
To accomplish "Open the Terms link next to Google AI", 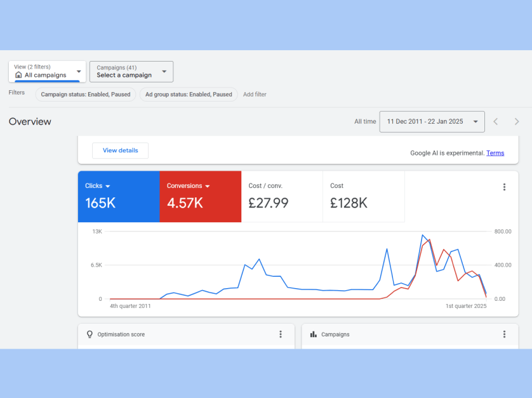I will (495, 153).
